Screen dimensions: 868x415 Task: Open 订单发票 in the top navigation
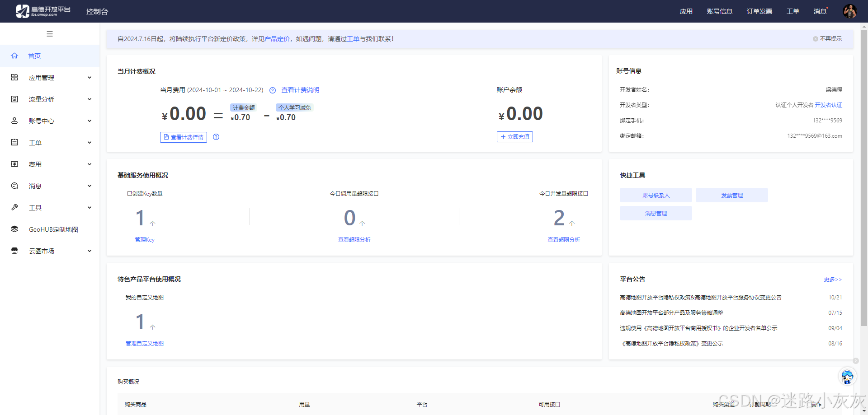[759, 11]
